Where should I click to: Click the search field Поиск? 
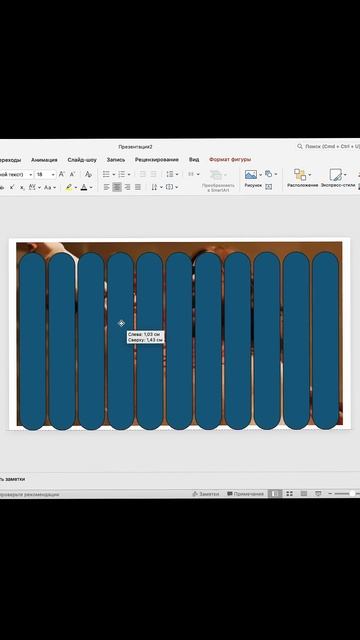[x=329, y=146]
